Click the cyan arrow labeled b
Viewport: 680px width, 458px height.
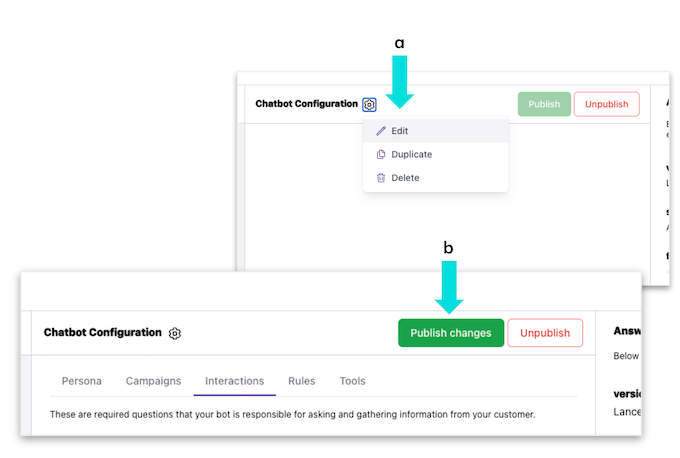(448, 286)
